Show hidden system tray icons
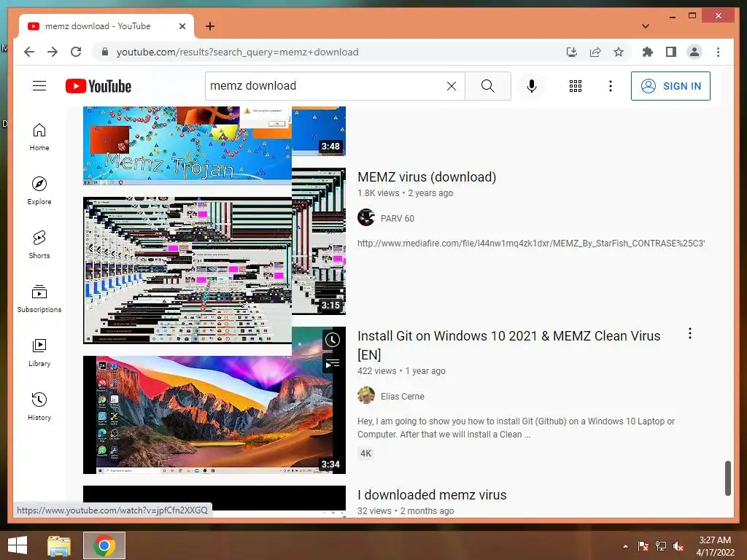The height and width of the screenshot is (560, 747). 625,546
